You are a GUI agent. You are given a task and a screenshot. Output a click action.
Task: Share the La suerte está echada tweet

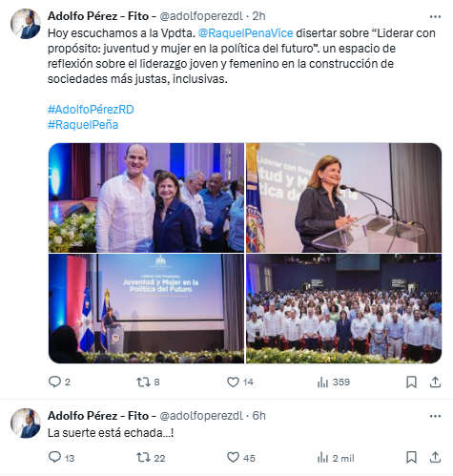[435, 458]
